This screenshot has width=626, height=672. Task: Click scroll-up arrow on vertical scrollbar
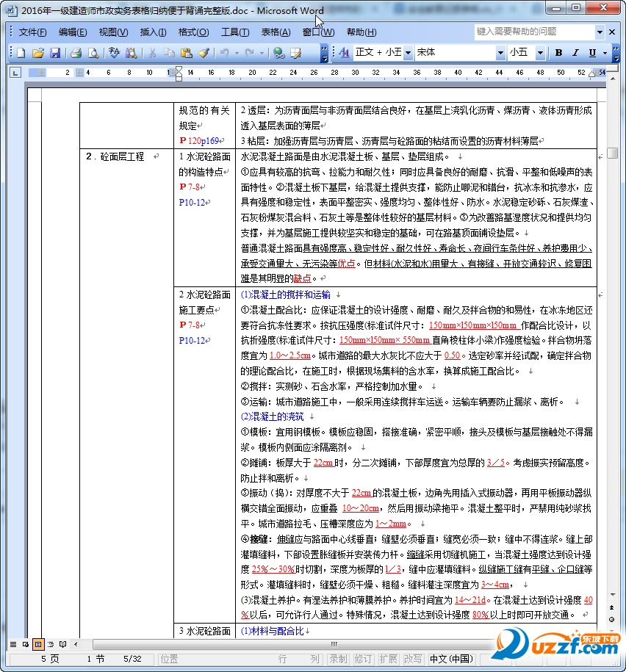coord(612,79)
